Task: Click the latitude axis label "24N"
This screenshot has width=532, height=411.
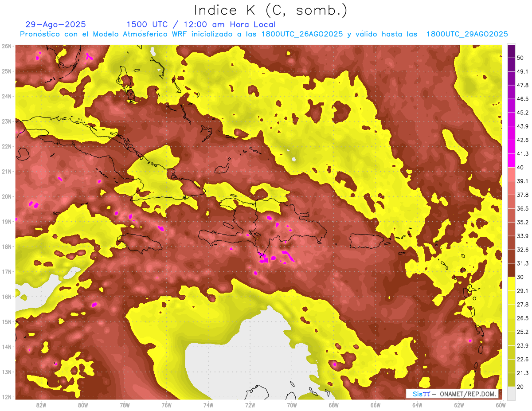Action: click(x=7, y=96)
